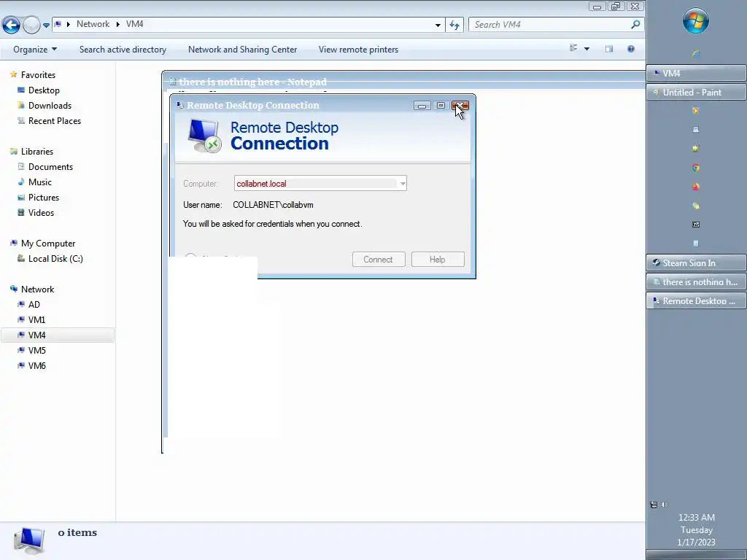
Task: Open the Music library
Action: click(x=40, y=182)
